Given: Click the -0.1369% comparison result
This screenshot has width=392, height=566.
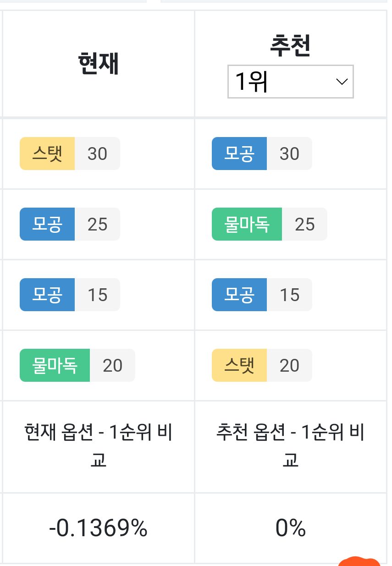Looking at the screenshot, I should pos(99,528).
